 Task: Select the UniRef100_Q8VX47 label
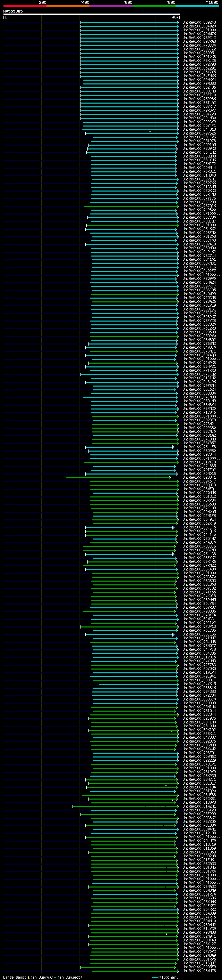(199, 106)
